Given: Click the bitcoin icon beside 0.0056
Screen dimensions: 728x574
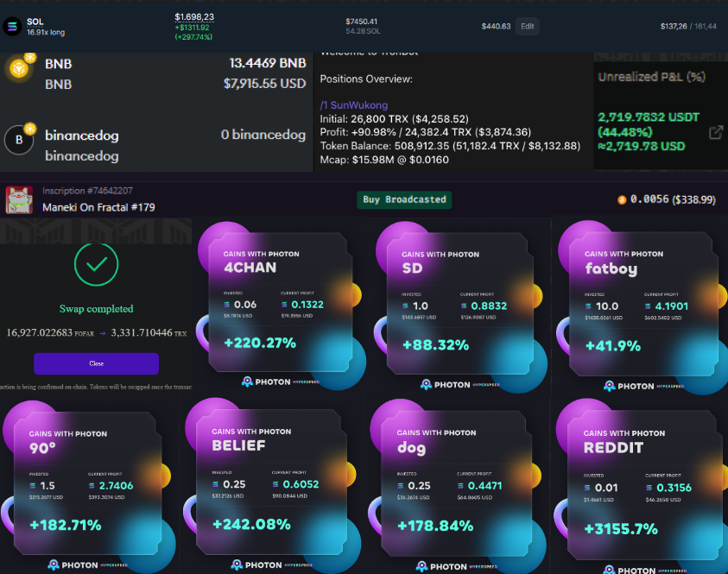Looking at the screenshot, I should pos(622,200).
